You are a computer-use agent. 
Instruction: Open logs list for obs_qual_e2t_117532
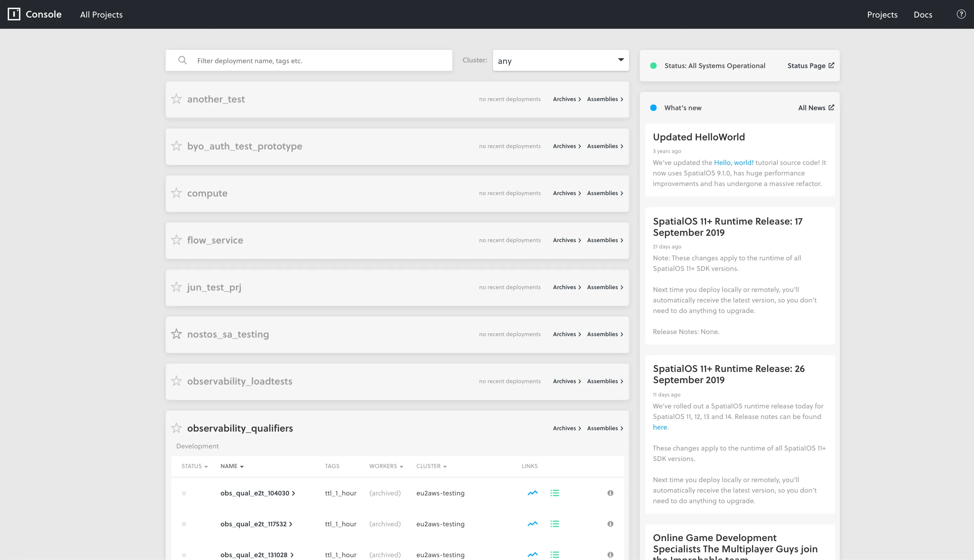pyautogui.click(x=554, y=524)
